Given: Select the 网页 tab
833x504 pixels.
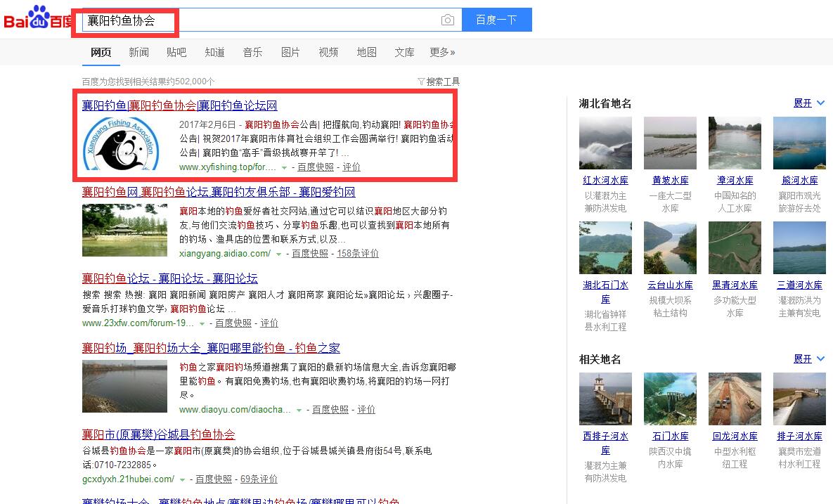Looking at the screenshot, I should pos(101,52).
